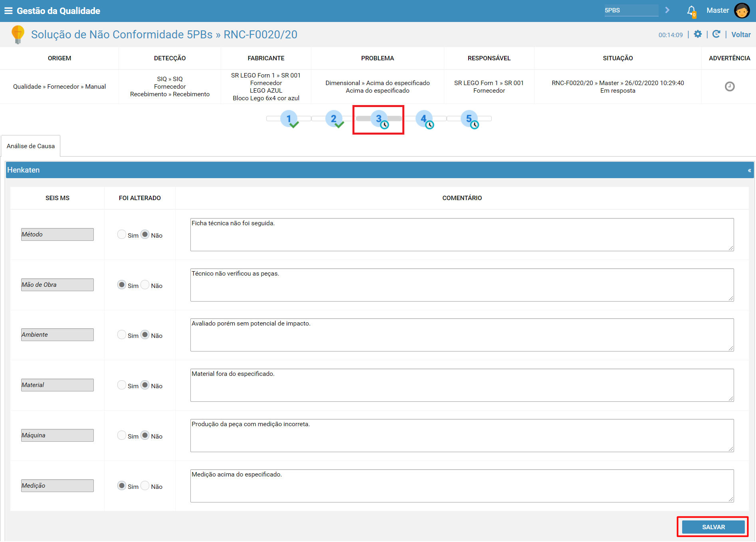The height and width of the screenshot is (542, 756).
Task: Select Sim for Material
Action: (122, 385)
